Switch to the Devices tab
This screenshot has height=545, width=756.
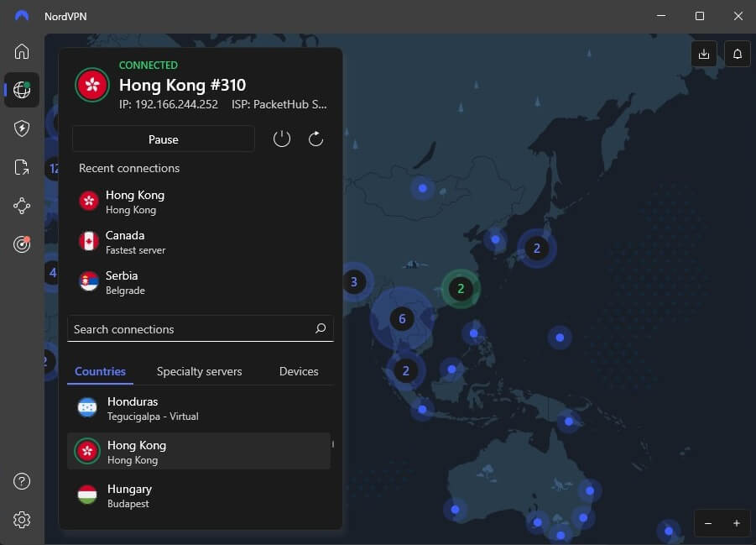[x=299, y=371]
